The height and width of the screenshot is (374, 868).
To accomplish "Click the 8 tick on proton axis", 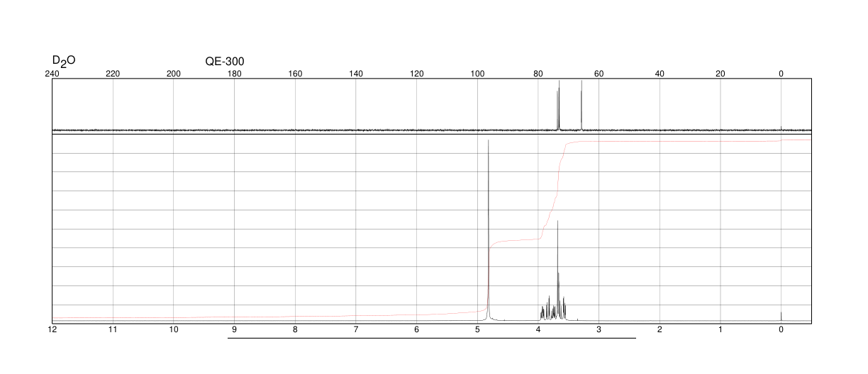I will pyautogui.click(x=295, y=330).
